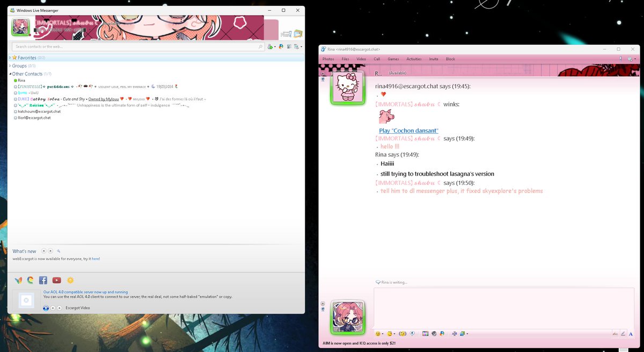Image resolution: width=644 pixels, height=352 pixels.
Task: Collapse Rina's display picture arrow
Action: tap(323, 73)
